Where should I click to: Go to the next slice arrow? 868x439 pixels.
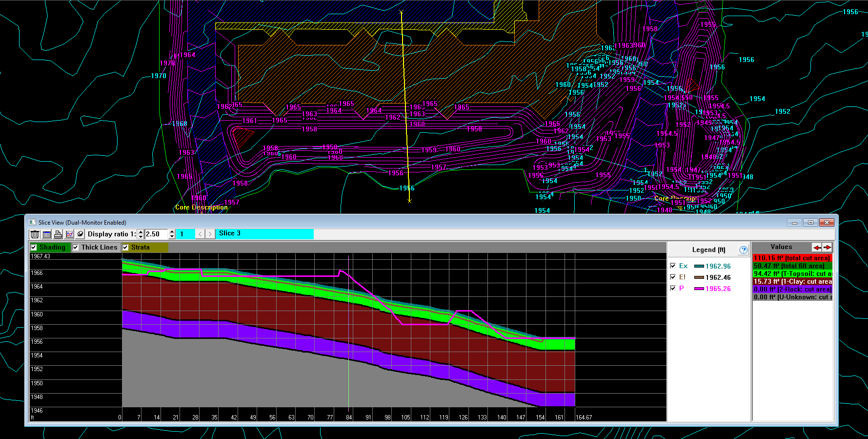[x=210, y=234]
